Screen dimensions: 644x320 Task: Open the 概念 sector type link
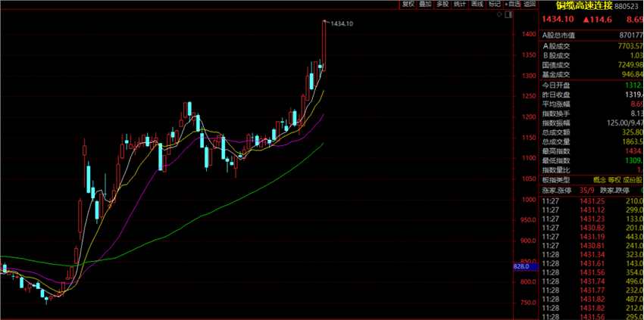pyautogui.click(x=600, y=180)
